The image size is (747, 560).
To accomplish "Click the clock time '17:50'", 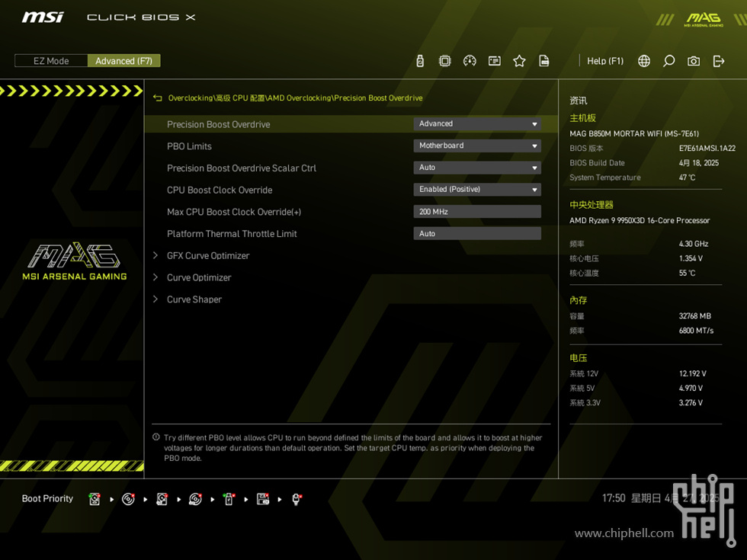I will pyautogui.click(x=614, y=498).
